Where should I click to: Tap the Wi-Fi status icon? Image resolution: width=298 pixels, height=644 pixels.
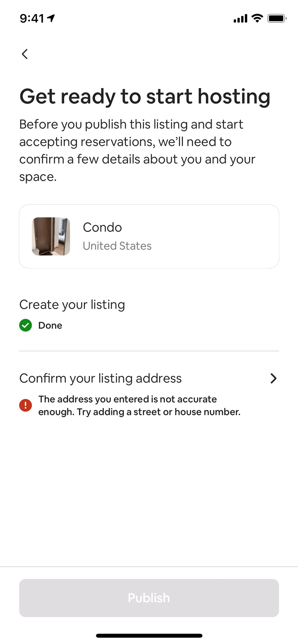click(x=257, y=18)
